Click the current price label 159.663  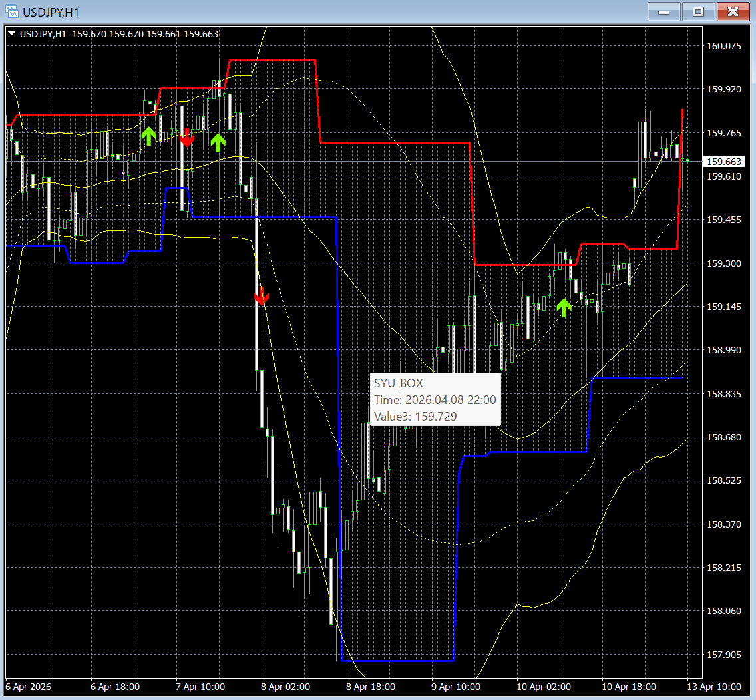[723, 162]
